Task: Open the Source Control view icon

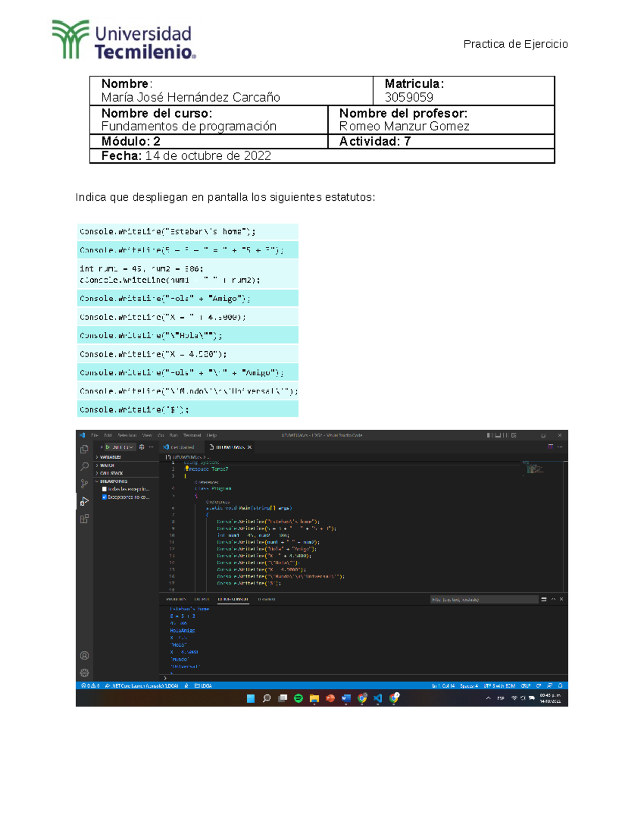Action: pyautogui.click(x=84, y=484)
